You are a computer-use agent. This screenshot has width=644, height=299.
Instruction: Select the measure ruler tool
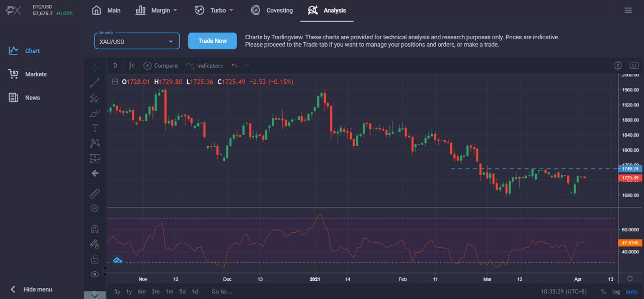coord(95,193)
